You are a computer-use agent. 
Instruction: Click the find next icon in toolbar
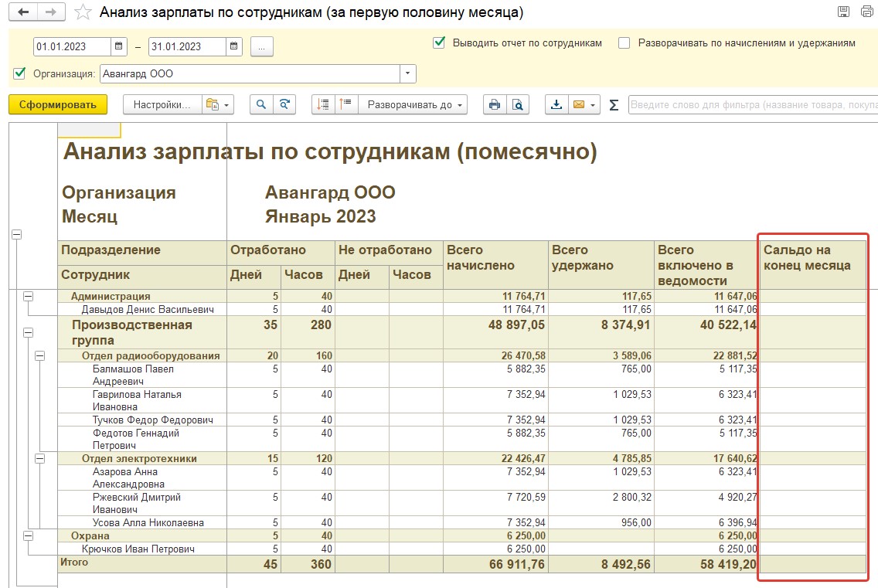tap(284, 105)
